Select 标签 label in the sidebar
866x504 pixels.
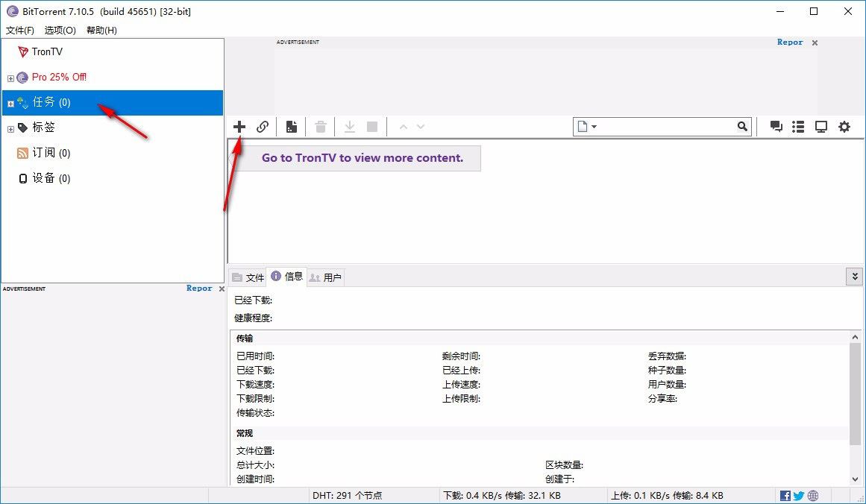pos(43,127)
